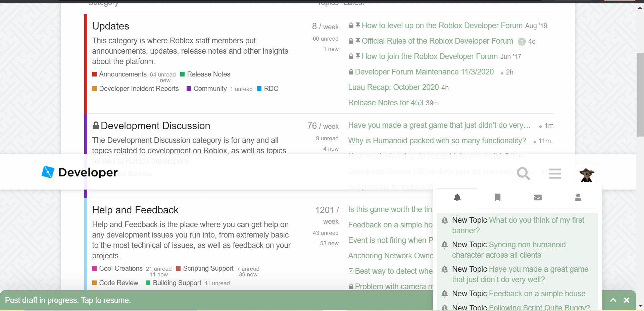Click bell icon beside 'Syncing non humanoid' notification
644x311 pixels.
(445, 245)
